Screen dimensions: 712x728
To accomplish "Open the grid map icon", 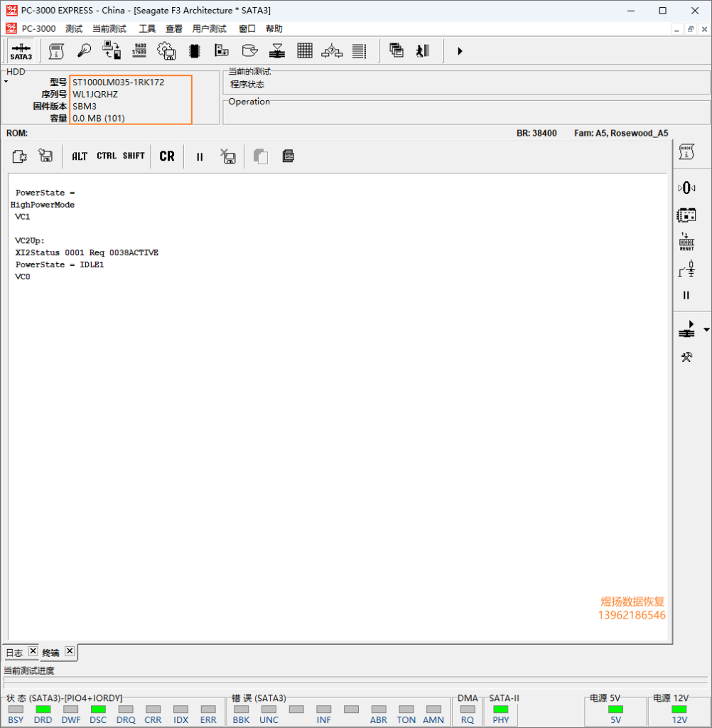I will pos(304,50).
